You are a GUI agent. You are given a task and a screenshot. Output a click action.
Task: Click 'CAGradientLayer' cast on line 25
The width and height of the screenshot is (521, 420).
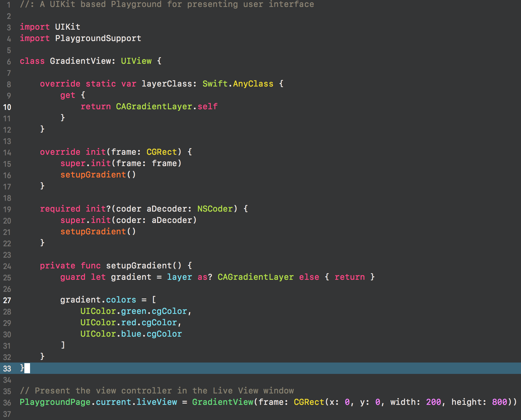click(x=255, y=277)
